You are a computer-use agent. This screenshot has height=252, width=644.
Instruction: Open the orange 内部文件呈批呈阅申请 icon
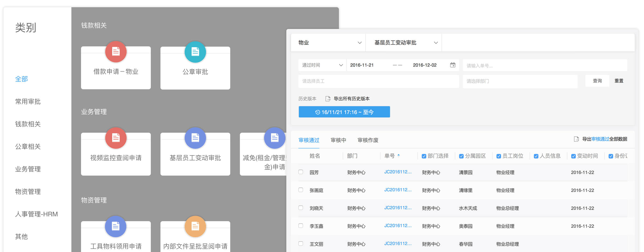tap(195, 227)
